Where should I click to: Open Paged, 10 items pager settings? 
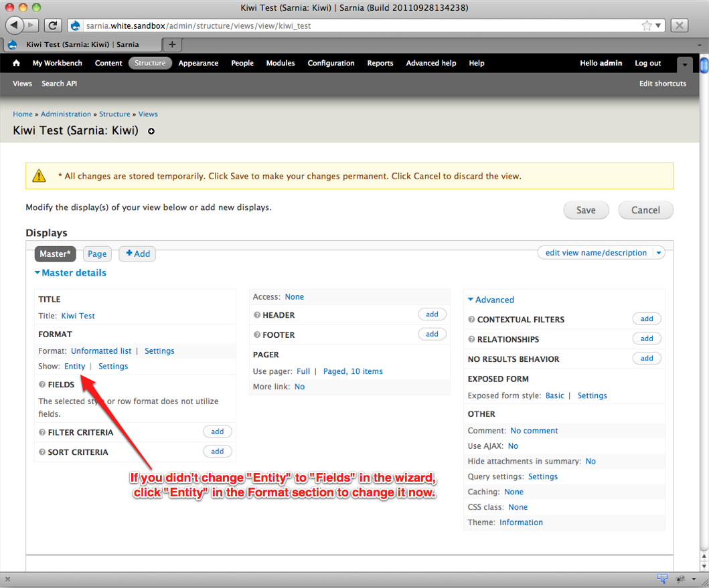pos(353,371)
